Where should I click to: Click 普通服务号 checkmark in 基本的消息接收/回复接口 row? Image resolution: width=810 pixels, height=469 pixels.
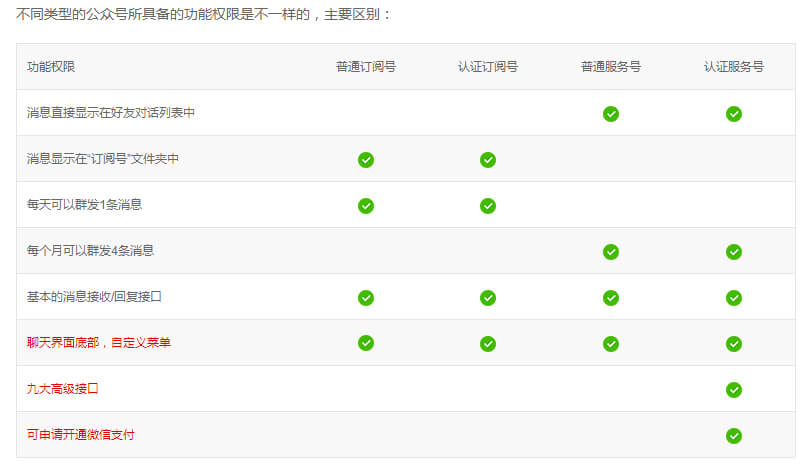click(x=611, y=298)
